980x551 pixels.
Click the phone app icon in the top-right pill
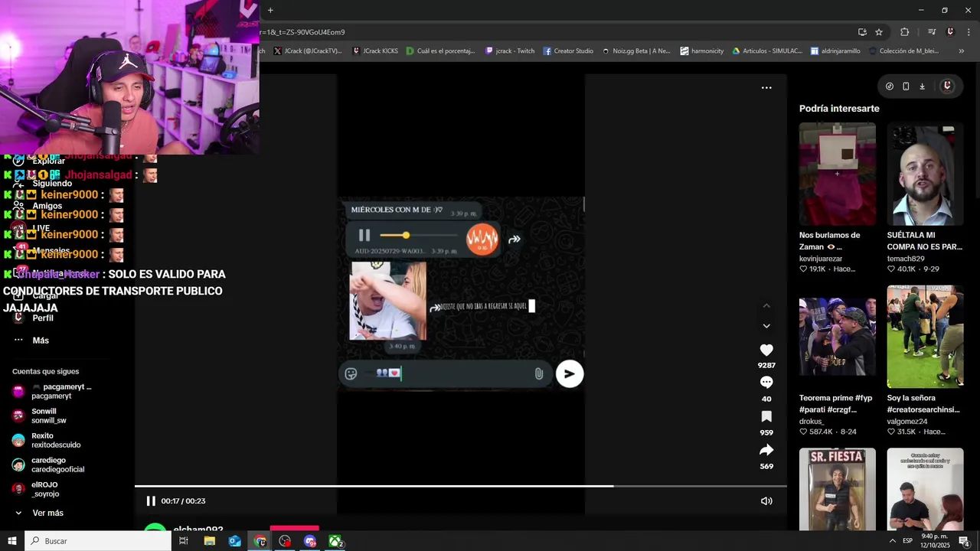pyautogui.click(x=906, y=86)
